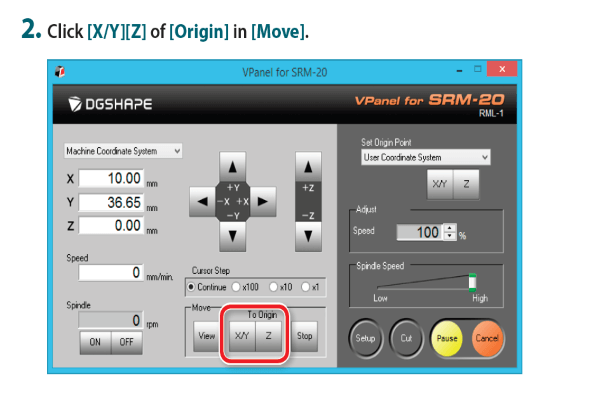
Task: Click the VPanel app icon in title bar
Action: 60,71
